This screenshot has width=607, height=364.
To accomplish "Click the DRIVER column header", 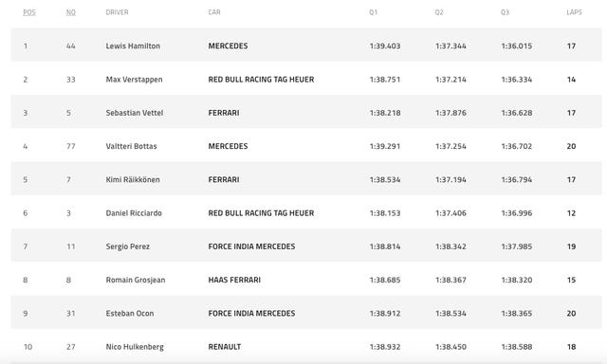I will (117, 12).
